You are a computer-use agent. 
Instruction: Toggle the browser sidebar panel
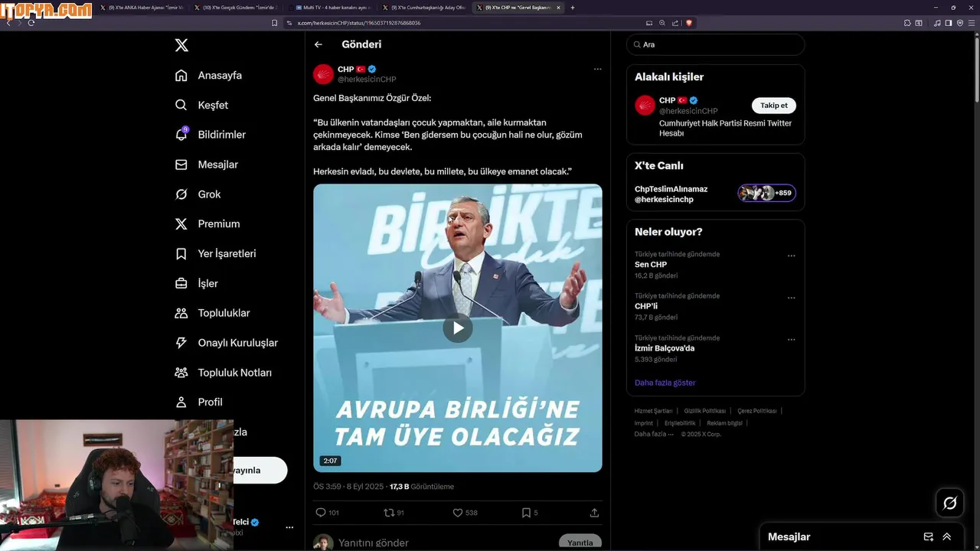coord(949,23)
